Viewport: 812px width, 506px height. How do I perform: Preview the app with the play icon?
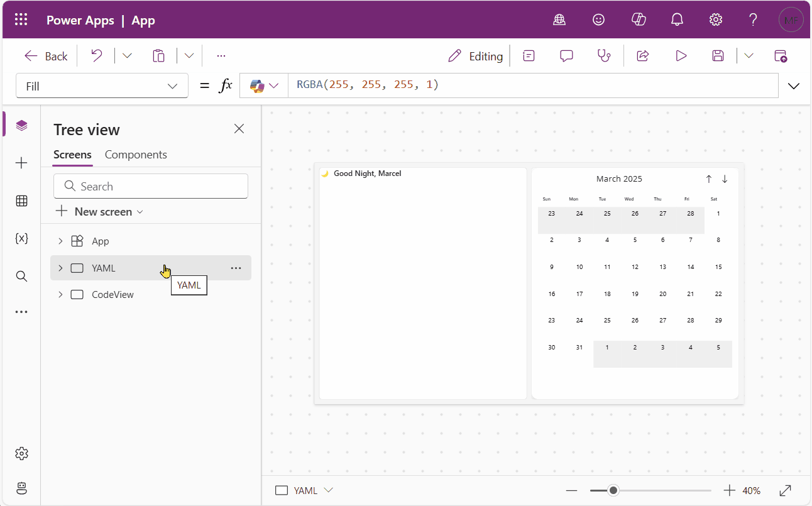coord(681,55)
